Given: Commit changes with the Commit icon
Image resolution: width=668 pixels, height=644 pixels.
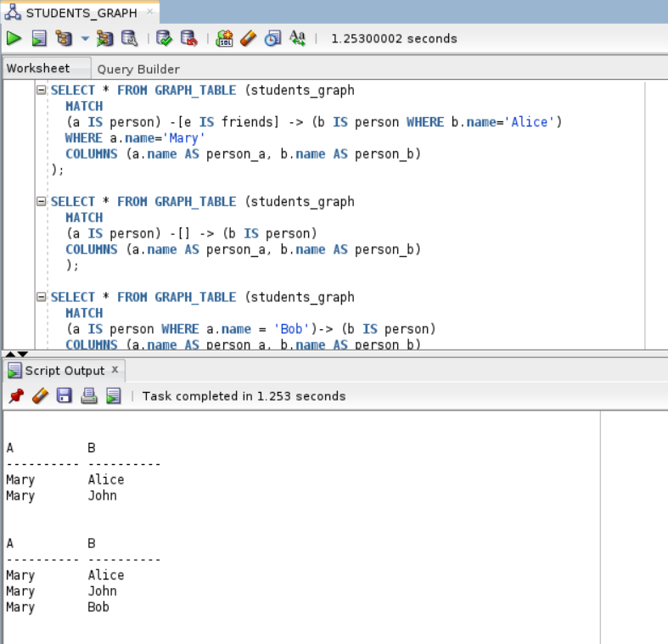Looking at the screenshot, I should (x=165, y=38).
